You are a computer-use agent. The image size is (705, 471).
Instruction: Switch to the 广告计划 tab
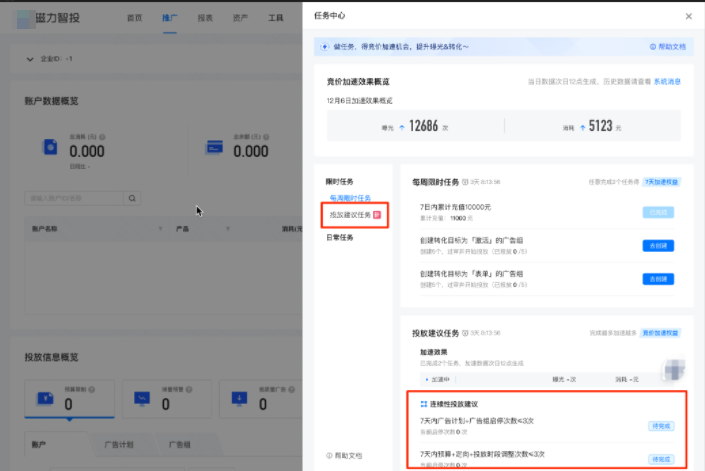119,444
